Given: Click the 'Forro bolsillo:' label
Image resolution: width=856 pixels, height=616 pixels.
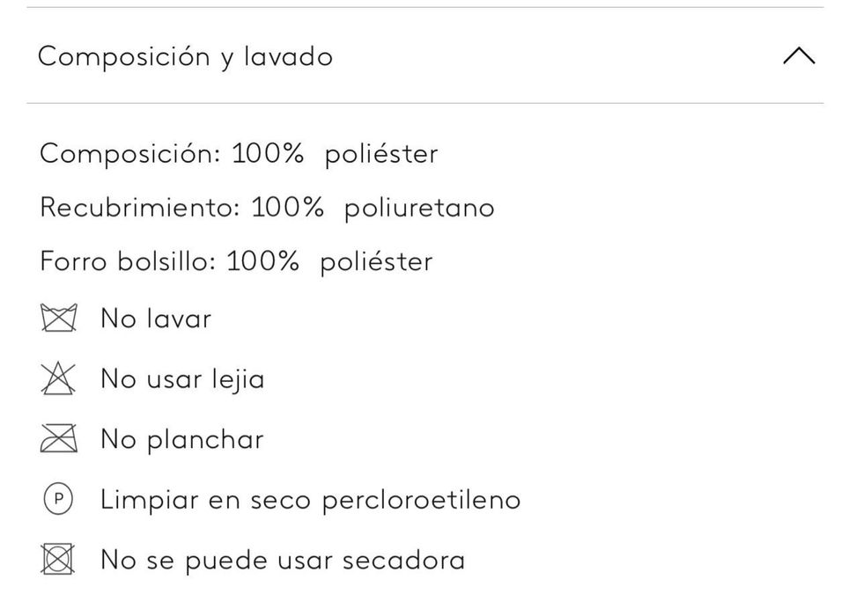Looking at the screenshot, I should [x=128, y=261].
